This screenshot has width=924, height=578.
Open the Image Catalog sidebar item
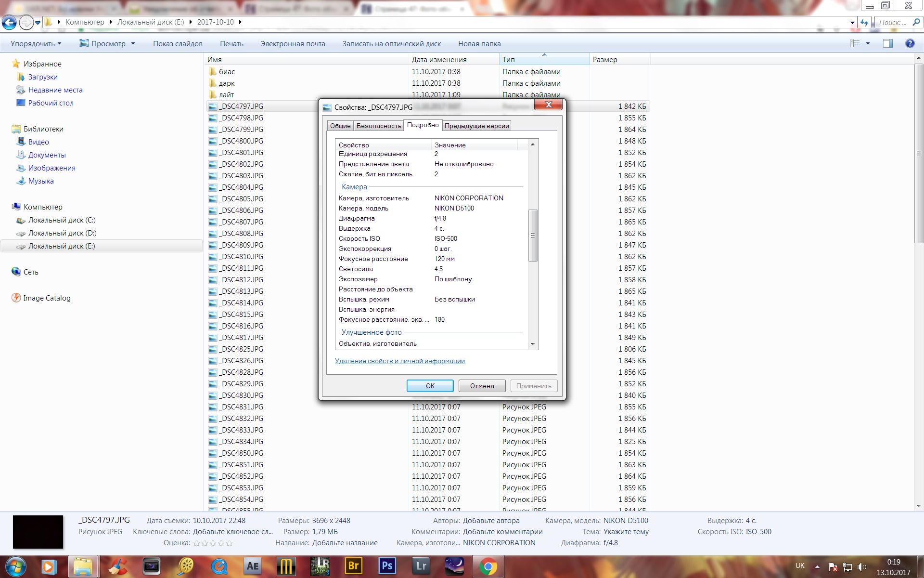(x=47, y=298)
